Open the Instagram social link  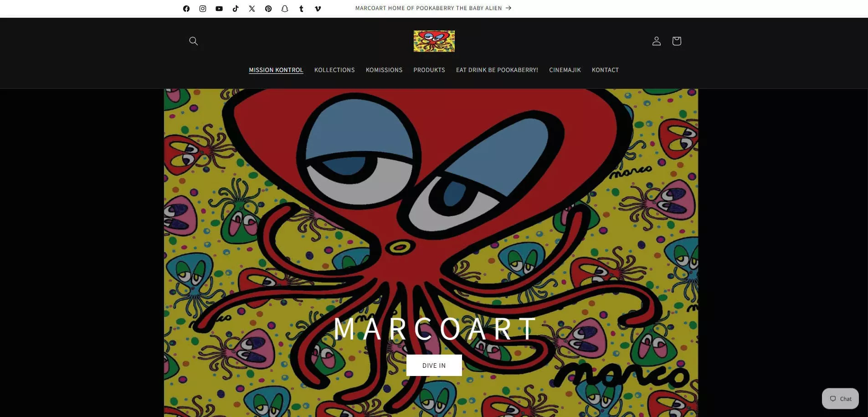pyautogui.click(x=203, y=9)
